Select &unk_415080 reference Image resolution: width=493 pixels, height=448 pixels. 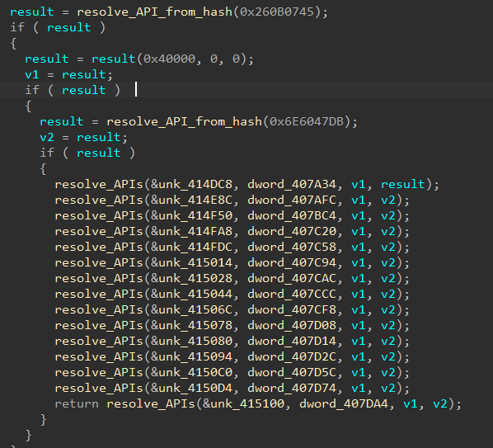click(192, 341)
